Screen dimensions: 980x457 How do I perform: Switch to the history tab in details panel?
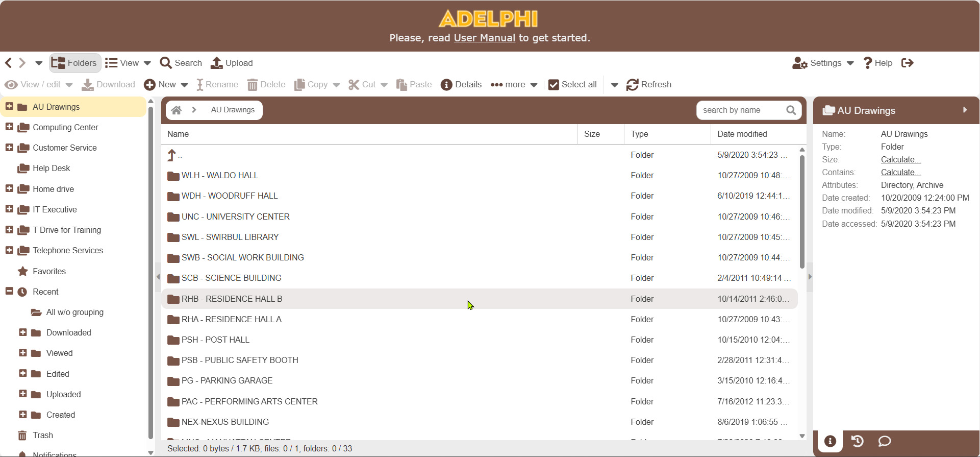[x=858, y=441]
